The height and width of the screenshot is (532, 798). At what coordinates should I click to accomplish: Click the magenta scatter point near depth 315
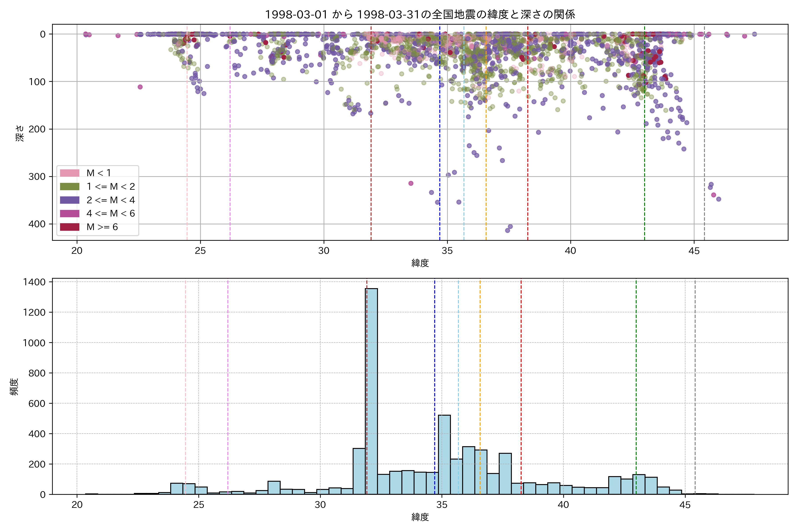(411, 183)
